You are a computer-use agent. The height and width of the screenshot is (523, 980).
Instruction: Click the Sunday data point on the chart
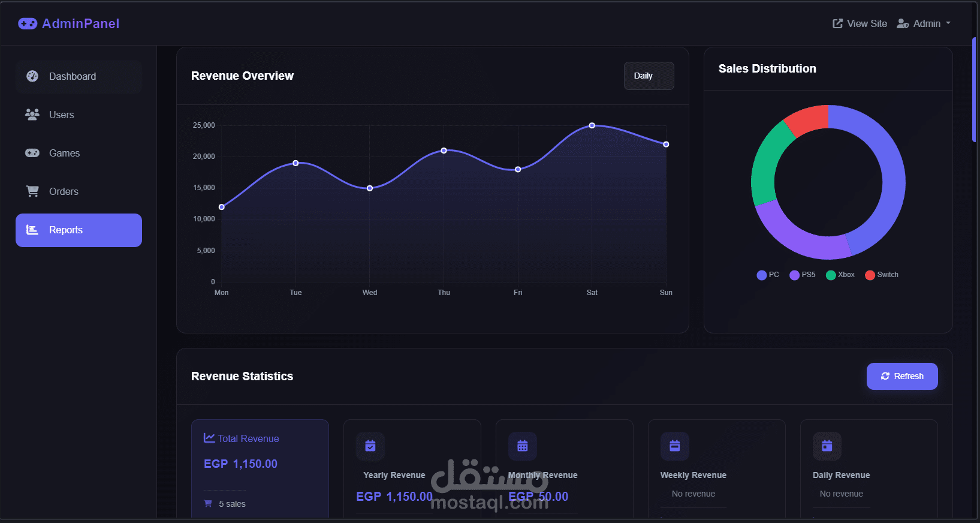(x=666, y=144)
